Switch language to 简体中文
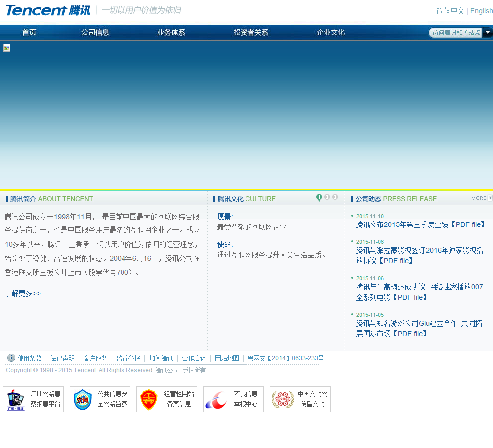 (x=450, y=11)
